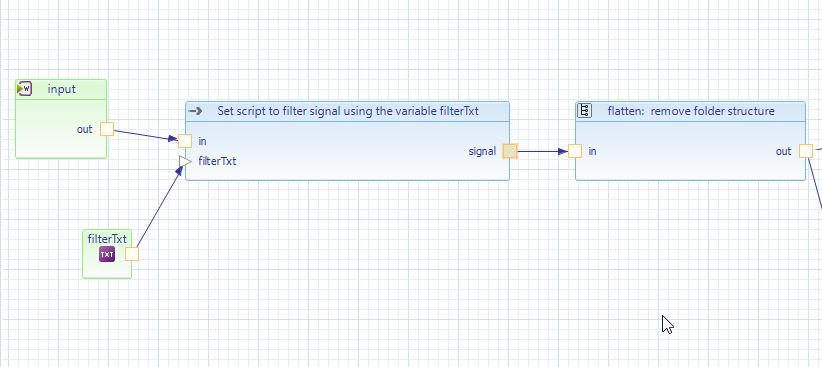Click the arrow icon on Set script node

click(196, 111)
